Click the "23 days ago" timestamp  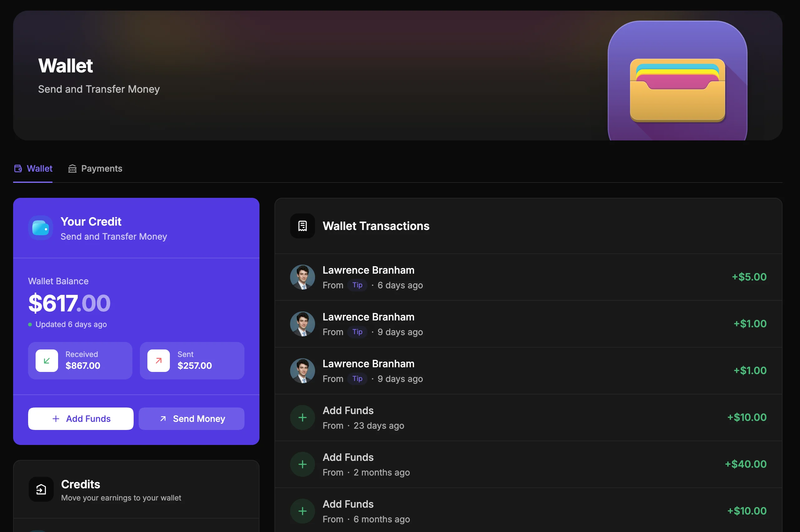pos(379,426)
